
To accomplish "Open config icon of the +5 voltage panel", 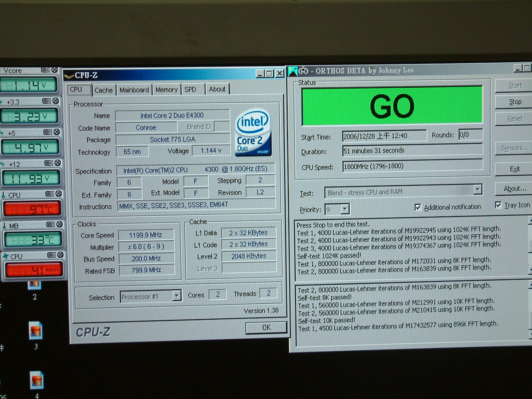I will 48,132.
